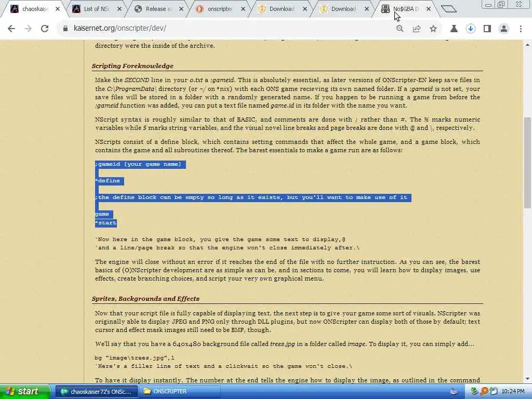Click the scrollbar down arrow
The width and height of the screenshot is (532, 399).
point(528,379)
